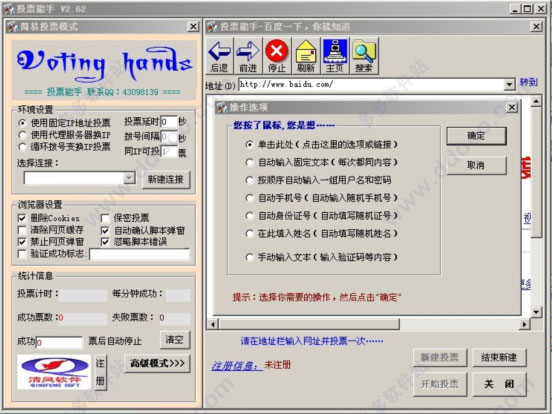Close the 投票能手-百度一下 browser panel
Image resolution: width=552 pixels, height=414 pixels.
[x=537, y=26]
